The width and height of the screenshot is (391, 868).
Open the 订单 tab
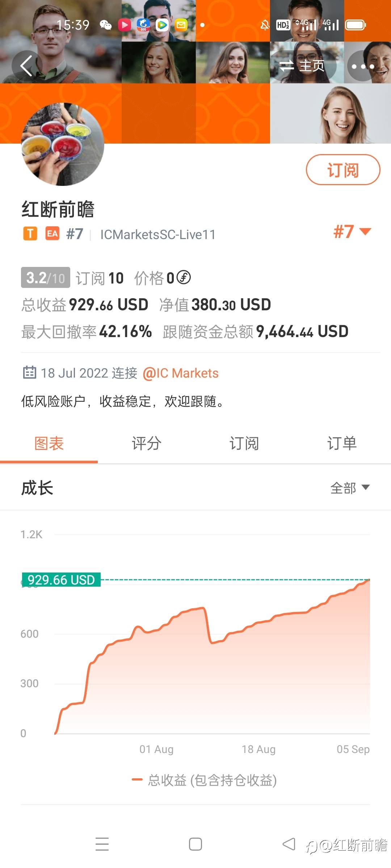point(342,443)
